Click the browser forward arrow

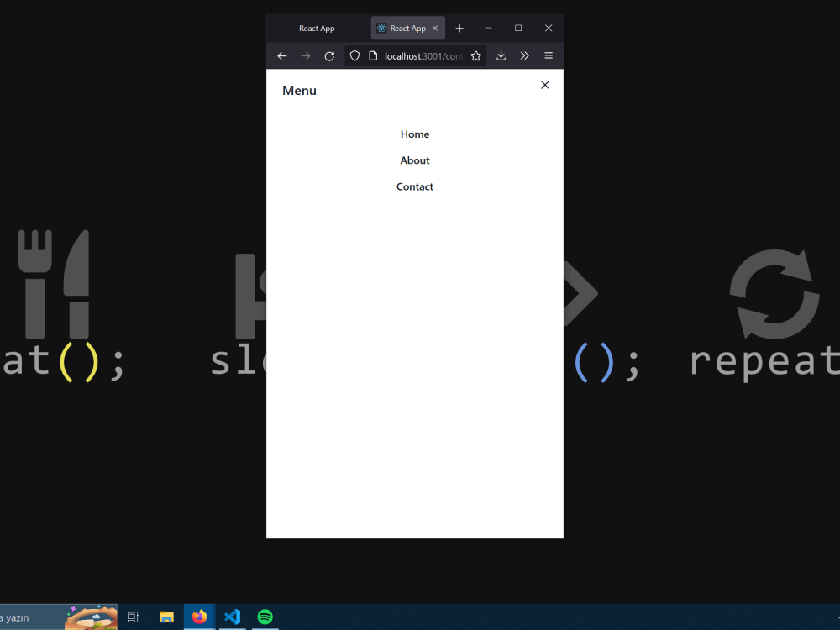(306, 56)
